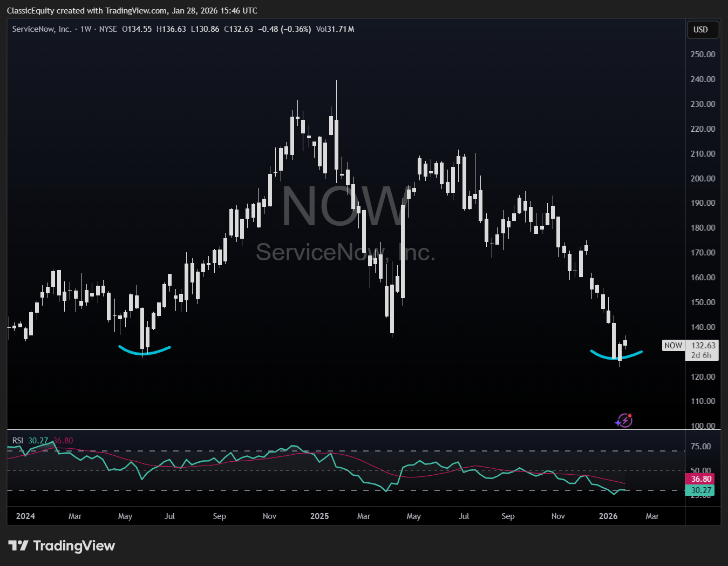
Task: Select the close value C132.63
Action: click(x=239, y=29)
